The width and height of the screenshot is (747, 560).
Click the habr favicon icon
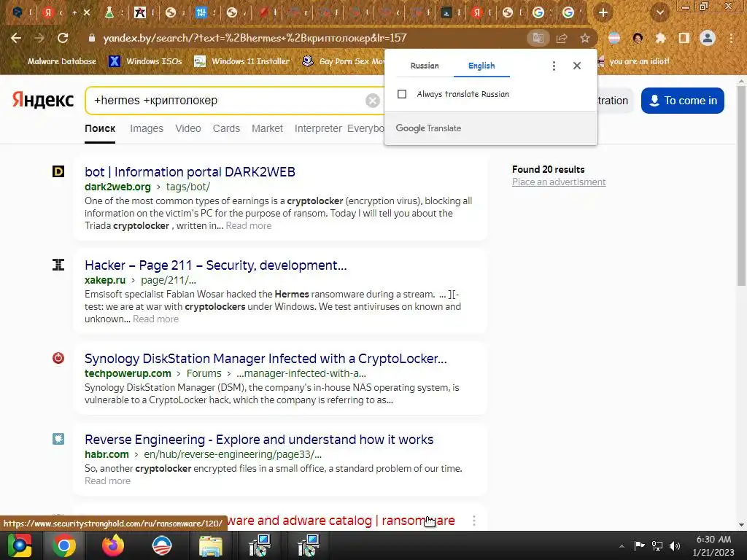[58, 438]
